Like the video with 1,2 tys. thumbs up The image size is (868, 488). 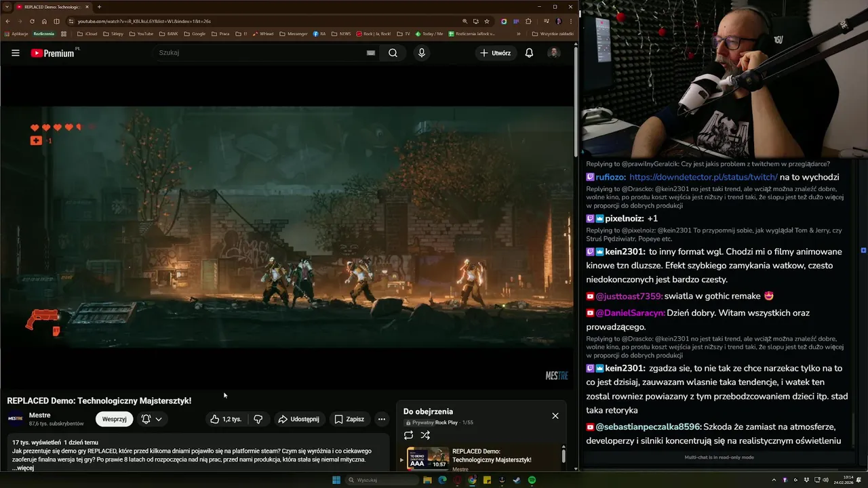click(x=226, y=420)
